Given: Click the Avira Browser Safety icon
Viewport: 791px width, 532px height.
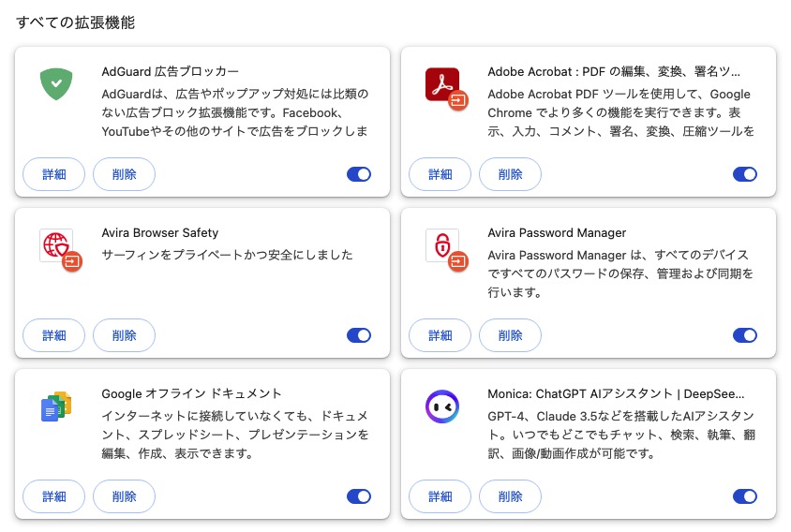Looking at the screenshot, I should pos(56,245).
